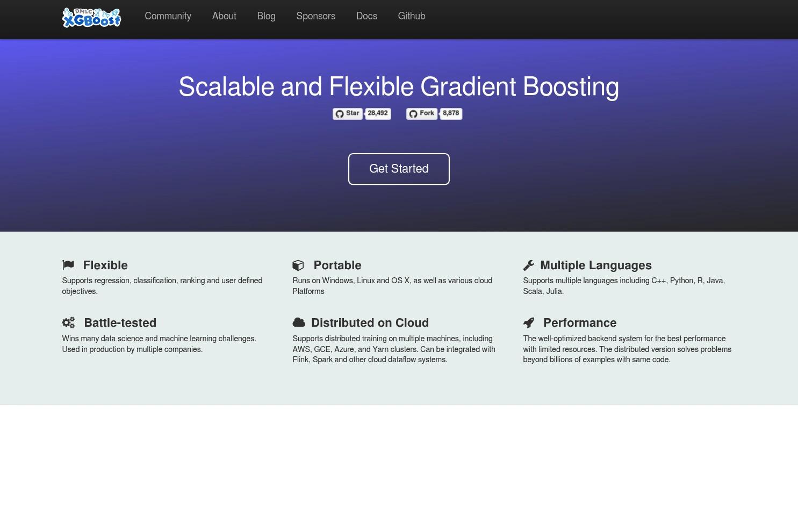The width and height of the screenshot is (798, 532).
Task: Open the Community menu item
Action: [168, 16]
